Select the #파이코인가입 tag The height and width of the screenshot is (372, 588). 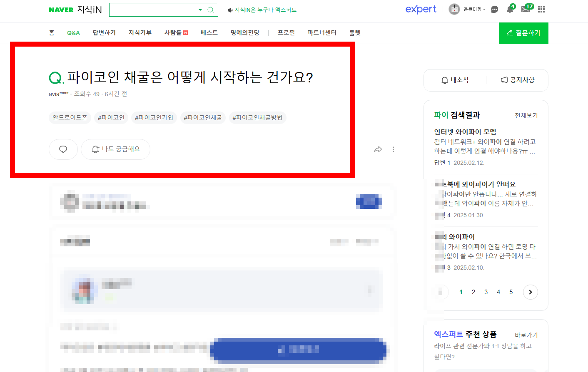pyautogui.click(x=154, y=118)
